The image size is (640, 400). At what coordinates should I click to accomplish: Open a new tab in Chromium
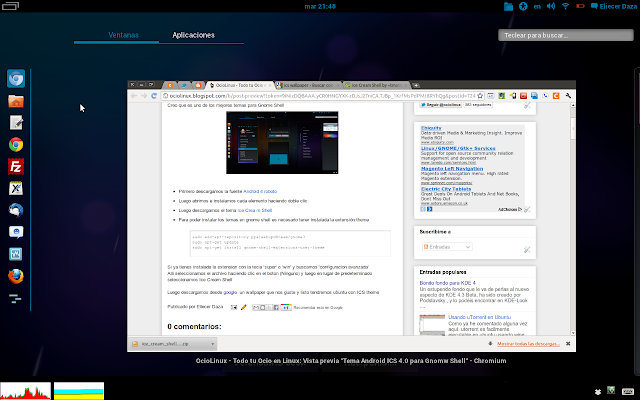pyautogui.click(x=416, y=85)
